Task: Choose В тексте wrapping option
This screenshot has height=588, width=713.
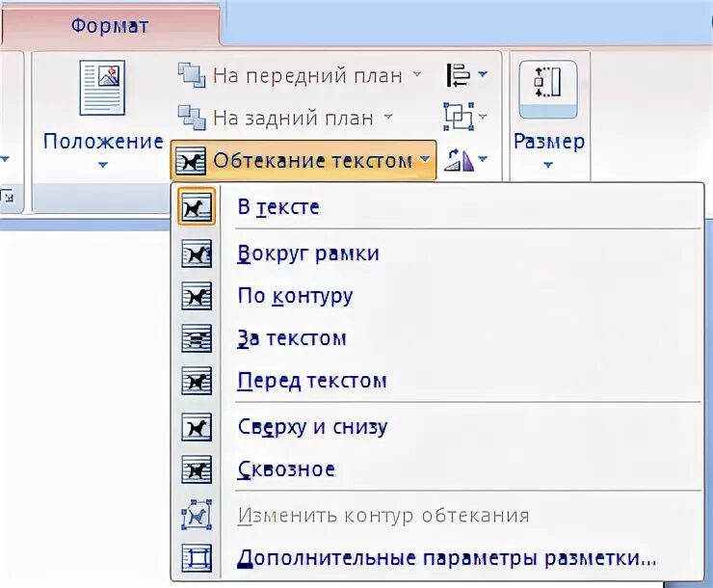Action: [x=436, y=206]
